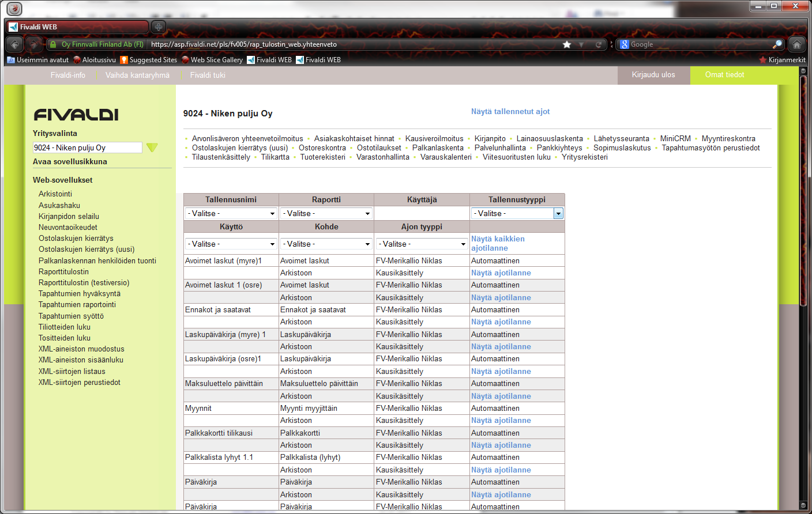Open the Fivaldi tuki menu item

[208, 75]
